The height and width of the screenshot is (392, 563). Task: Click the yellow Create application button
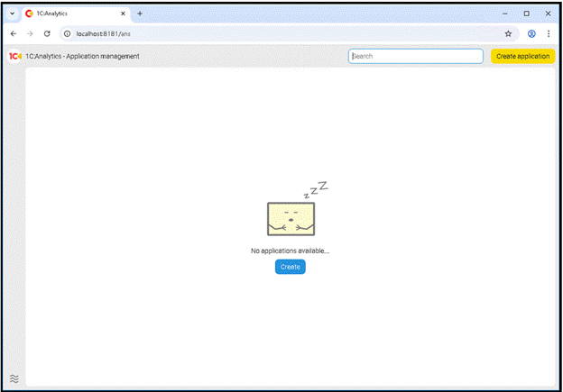tap(522, 56)
